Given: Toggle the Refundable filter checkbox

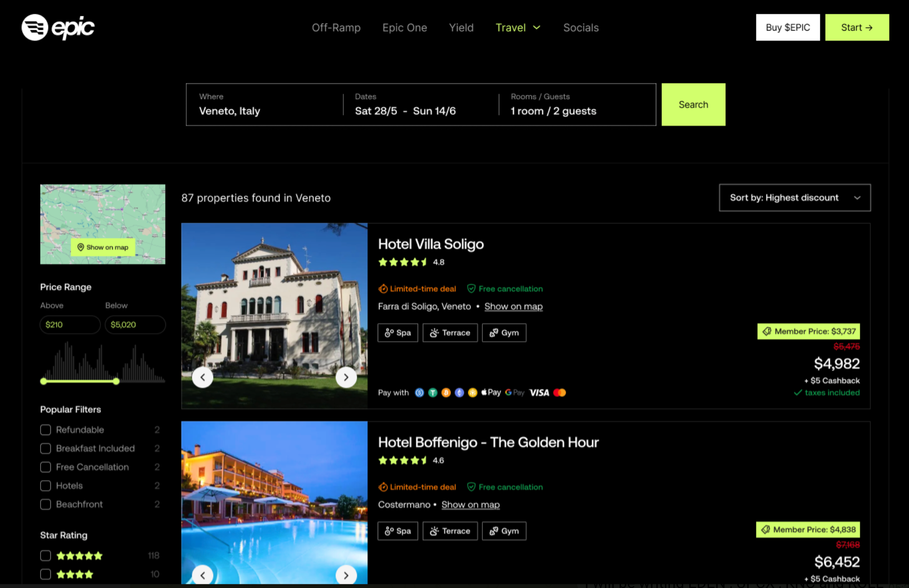Looking at the screenshot, I should pyautogui.click(x=46, y=430).
